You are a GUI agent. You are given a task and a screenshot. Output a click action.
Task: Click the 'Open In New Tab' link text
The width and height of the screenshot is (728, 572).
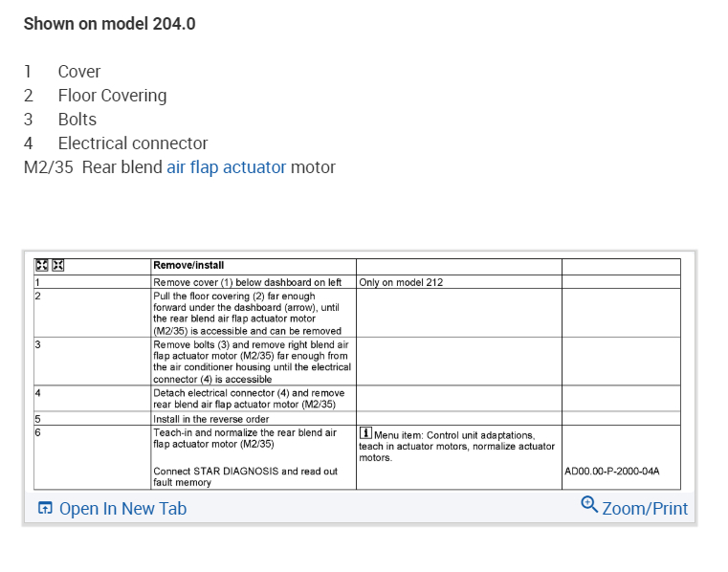pyautogui.click(x=122, y=509)
